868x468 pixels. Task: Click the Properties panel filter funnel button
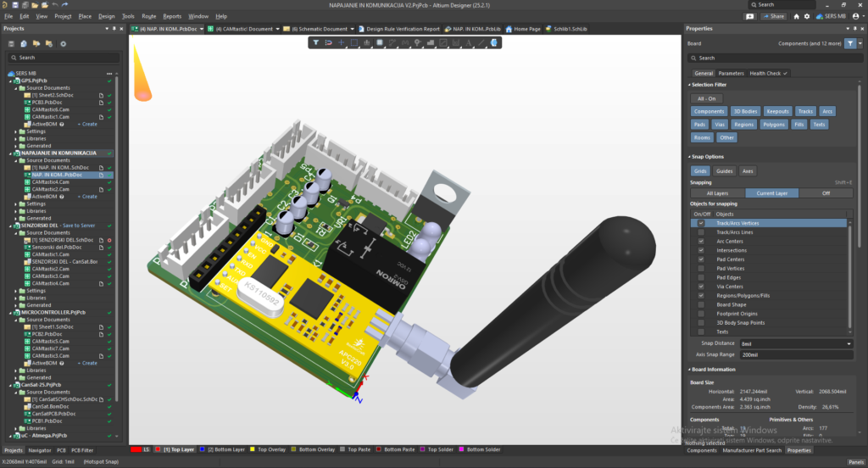(x=851, y=42)
